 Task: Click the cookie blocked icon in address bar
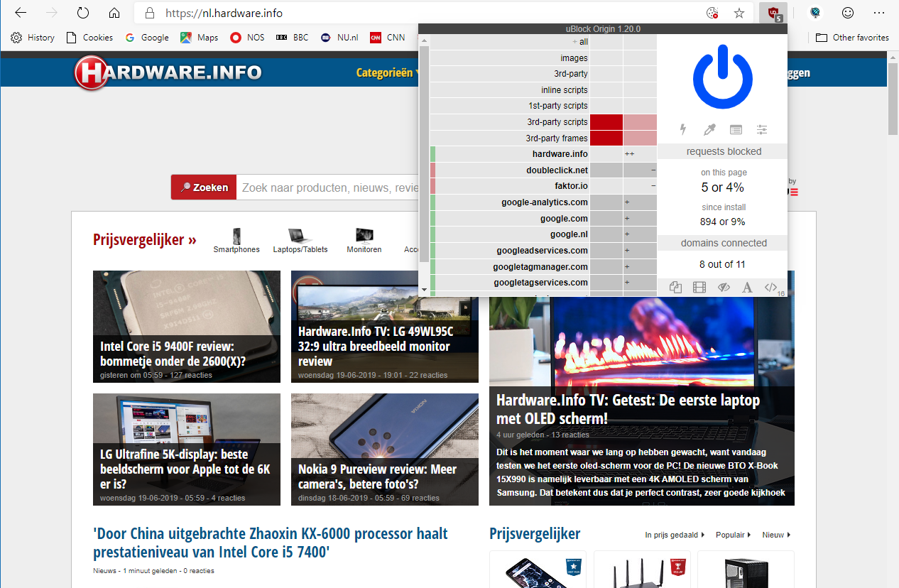(713, 13)
